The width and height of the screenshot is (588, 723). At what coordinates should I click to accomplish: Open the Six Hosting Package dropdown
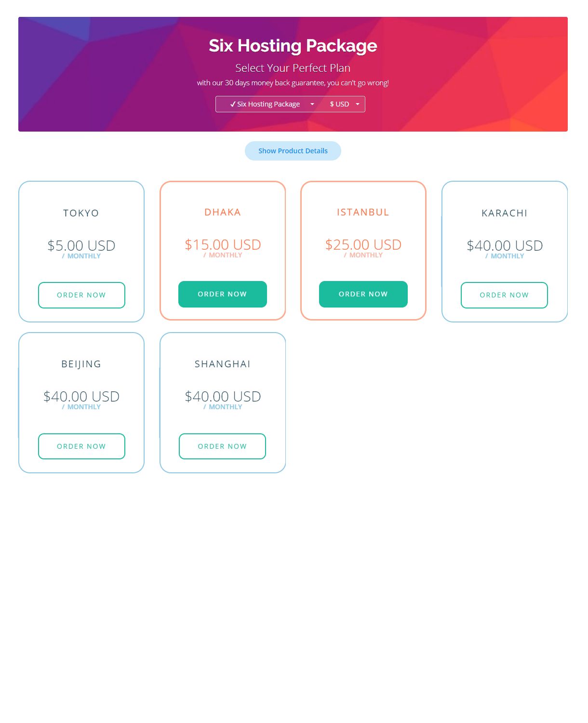[x=271, y=104]
